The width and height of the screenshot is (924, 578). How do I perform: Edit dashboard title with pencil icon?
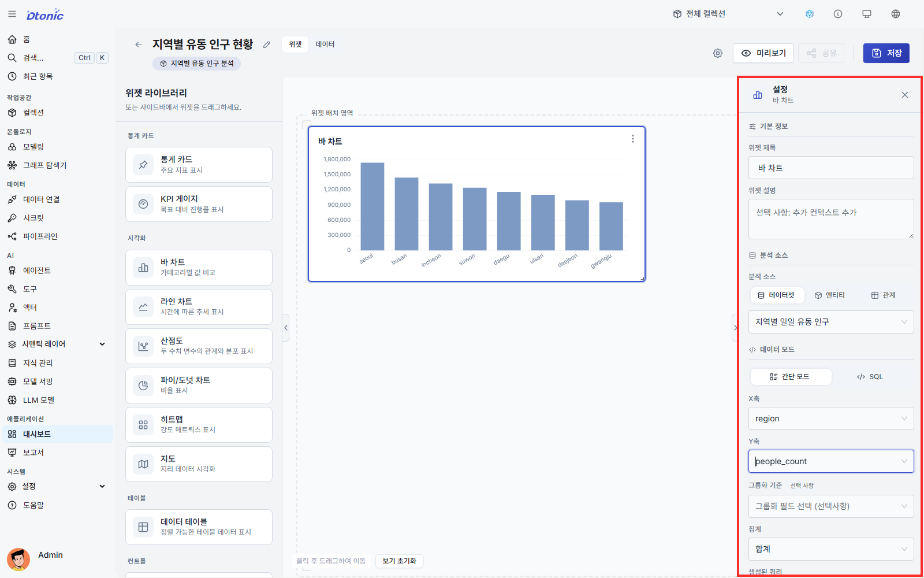(x=266, y=45)
